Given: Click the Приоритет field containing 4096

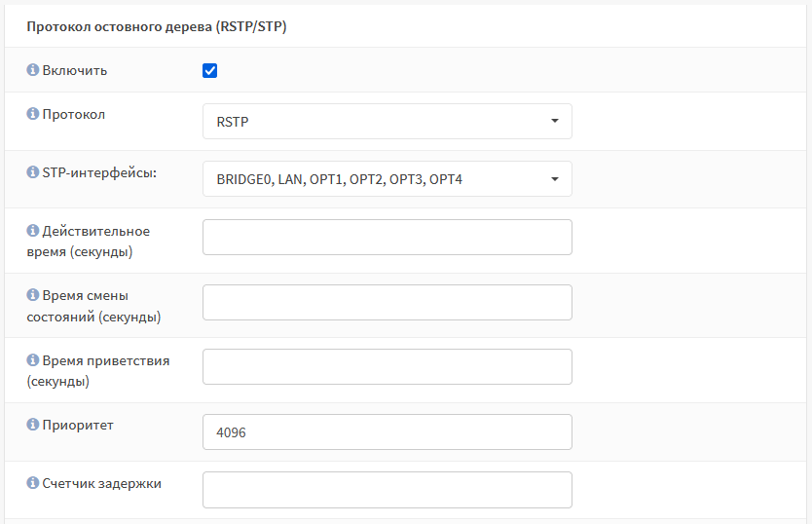Looking at the screenshot, I should (388, 431).
